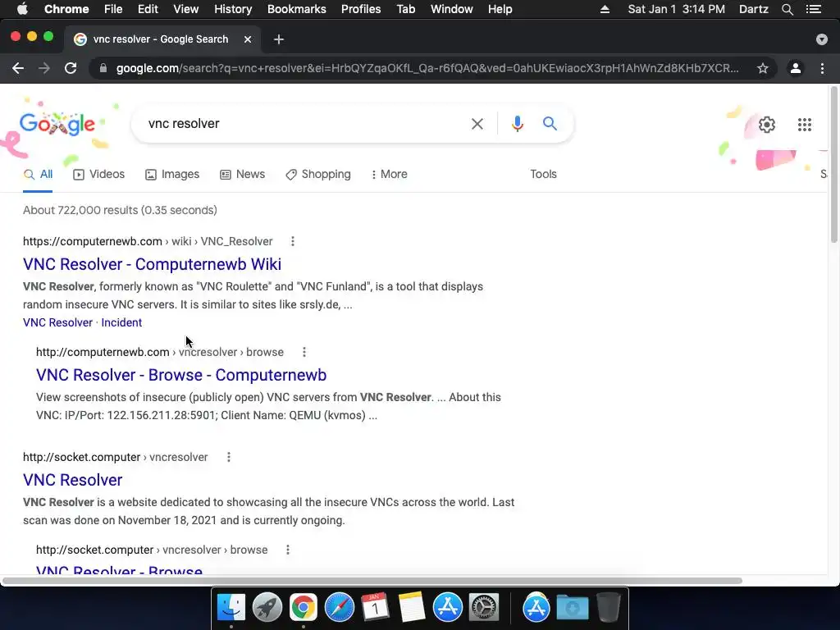The width and height of the screenshot is (840, 630).
Task: Open the Chrome menu in menu bar
Action: tap(66, 9)
